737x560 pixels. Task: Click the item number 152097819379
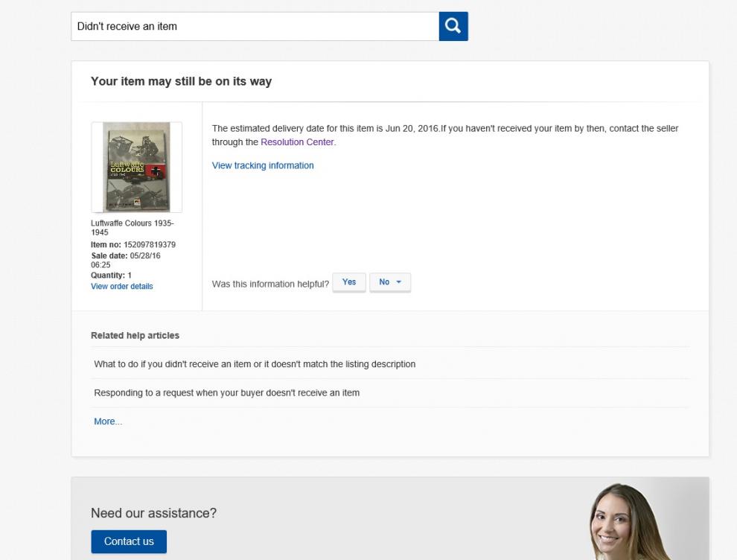coord(144,245)
